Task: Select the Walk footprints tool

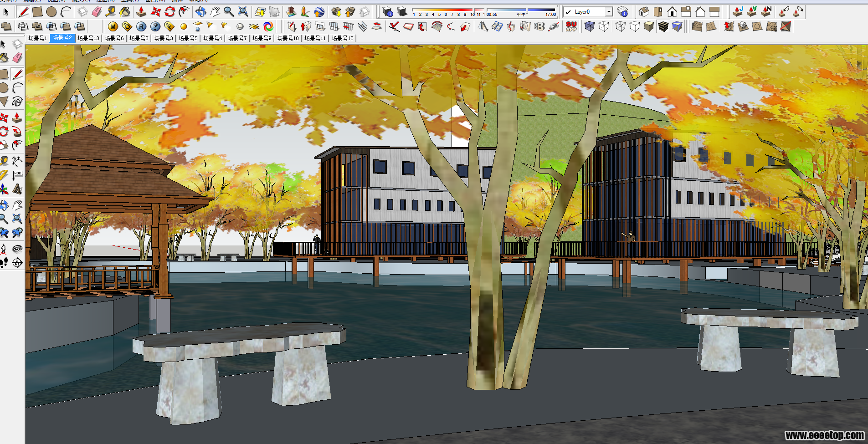Action: click(x=4, y=263)
